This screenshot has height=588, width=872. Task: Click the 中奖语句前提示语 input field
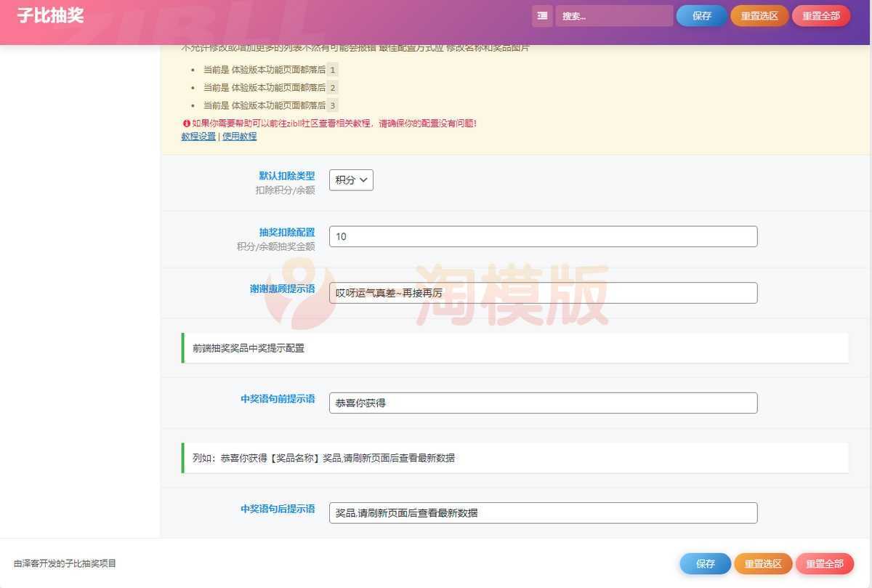pos(543,403)
